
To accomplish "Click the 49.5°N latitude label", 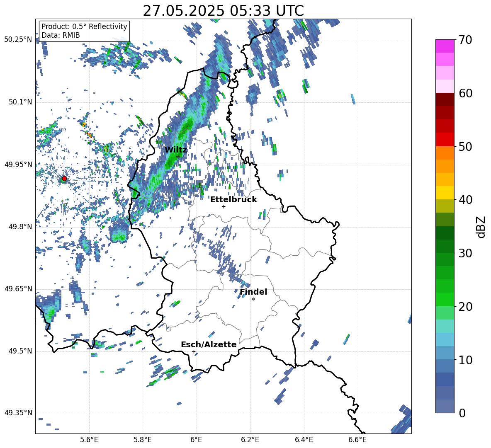I will [20, 351].
